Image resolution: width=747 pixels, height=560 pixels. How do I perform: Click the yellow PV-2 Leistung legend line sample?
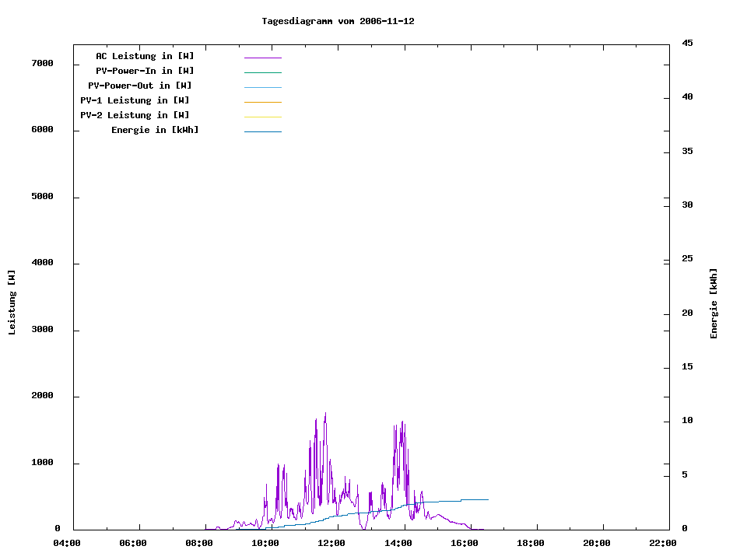pos(262,117)
